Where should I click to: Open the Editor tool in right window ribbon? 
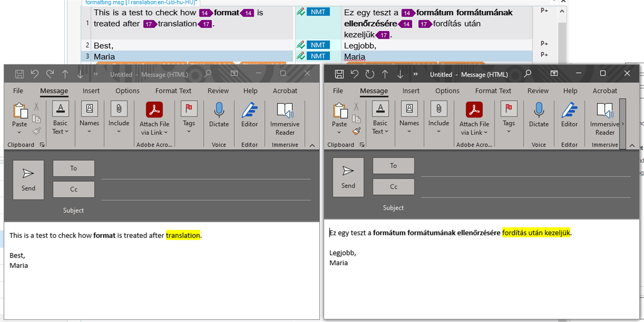click(569, 109)
